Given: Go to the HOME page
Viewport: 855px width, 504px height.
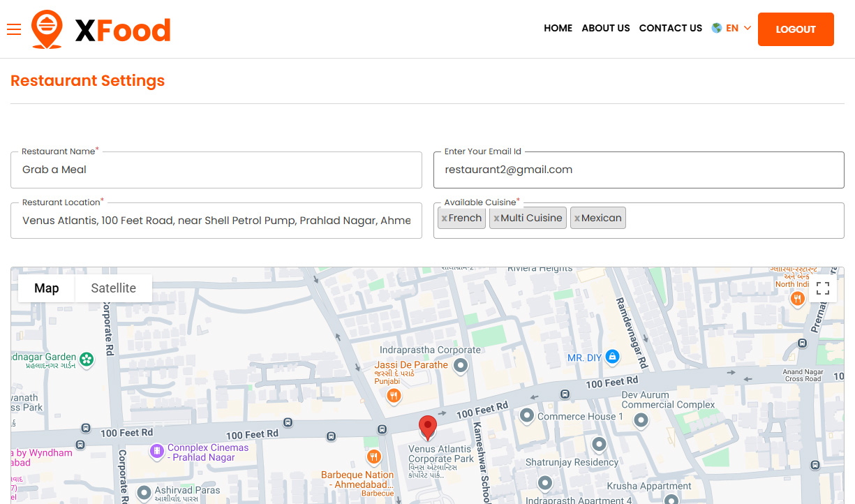Looking at the screenshot, I should (558, 29).
